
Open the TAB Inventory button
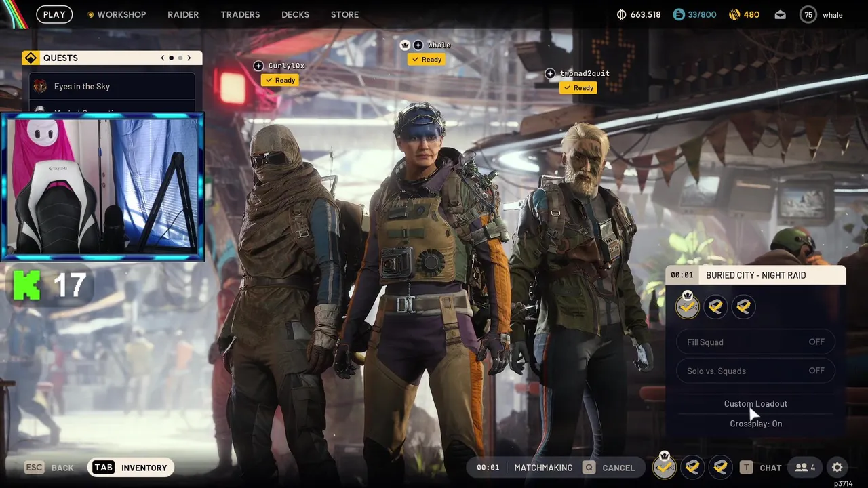(131, 468)
